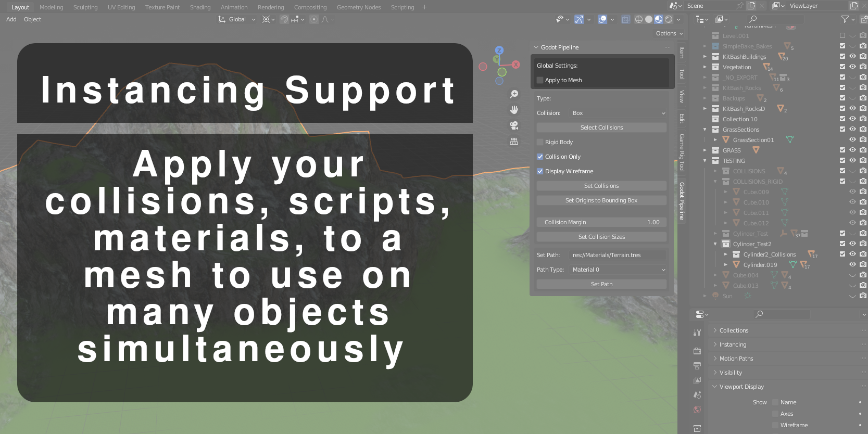The height and width of the screenshot is (434, 868).
Task: Expand the KitBash_RocksD collection tree
Action: pos(705,109)
